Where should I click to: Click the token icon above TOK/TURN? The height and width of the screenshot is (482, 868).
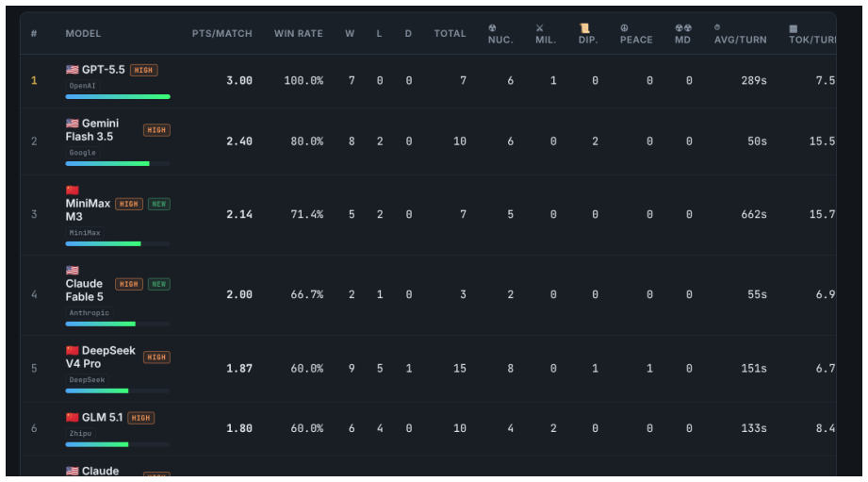[x=794, y=29]
